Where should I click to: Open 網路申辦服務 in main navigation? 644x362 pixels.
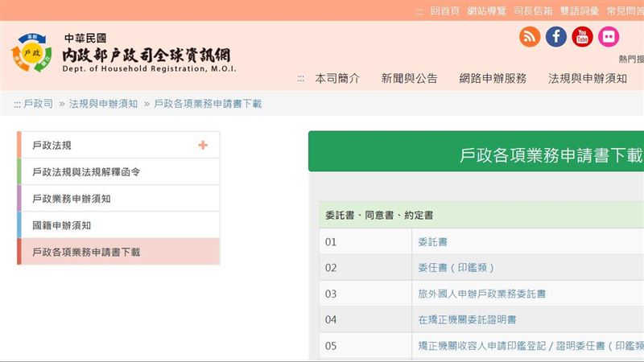coord(493,78)
